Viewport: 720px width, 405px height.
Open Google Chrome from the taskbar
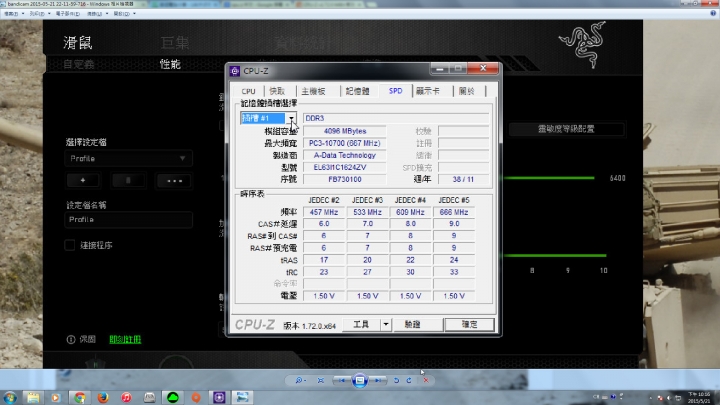point(79,397)
